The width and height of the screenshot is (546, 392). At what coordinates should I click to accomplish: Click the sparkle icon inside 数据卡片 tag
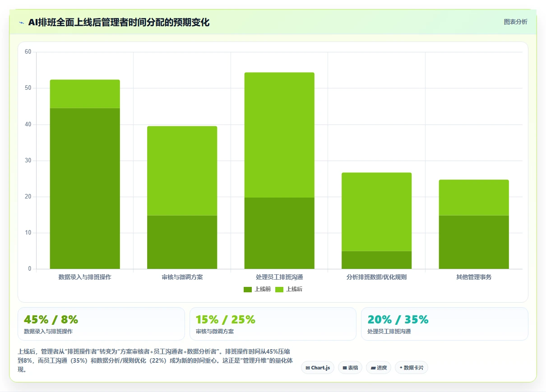(x=401, y=368)
